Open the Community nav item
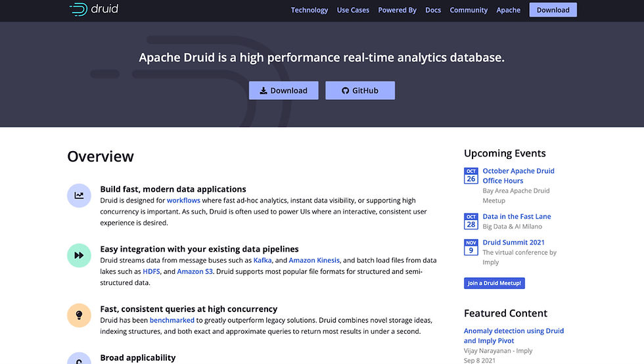The width and height of the screenshot is (644, 364). pos(469,10)
